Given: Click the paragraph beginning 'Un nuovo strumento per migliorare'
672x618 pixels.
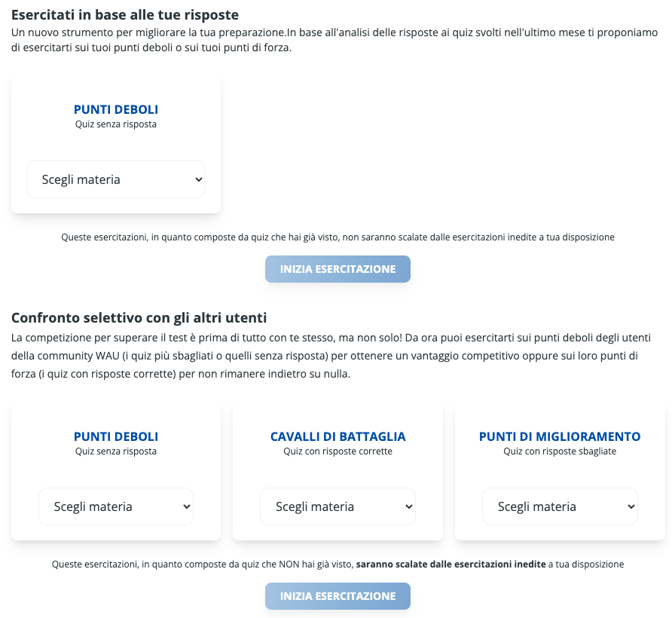Looking at the screenshot, I should 334,40.
